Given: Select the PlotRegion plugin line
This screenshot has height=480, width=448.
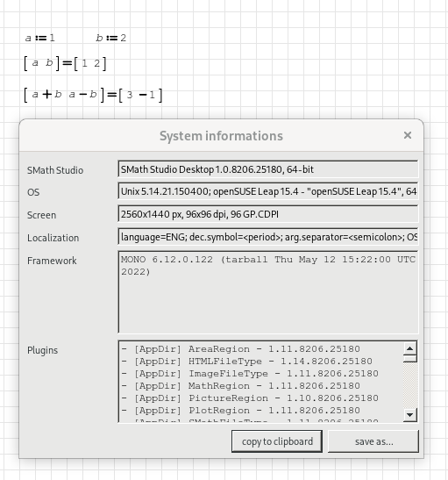Looking at the screenshot, I should point(241,410).
